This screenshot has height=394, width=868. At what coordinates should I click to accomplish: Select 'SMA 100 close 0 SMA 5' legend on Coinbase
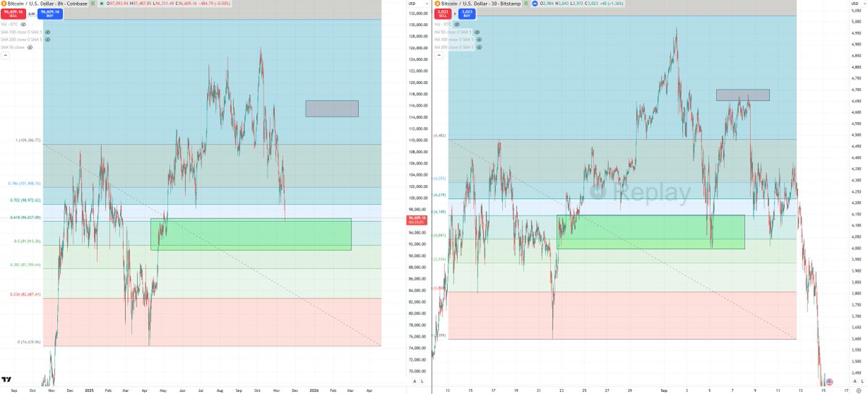[x=22, y=32]
